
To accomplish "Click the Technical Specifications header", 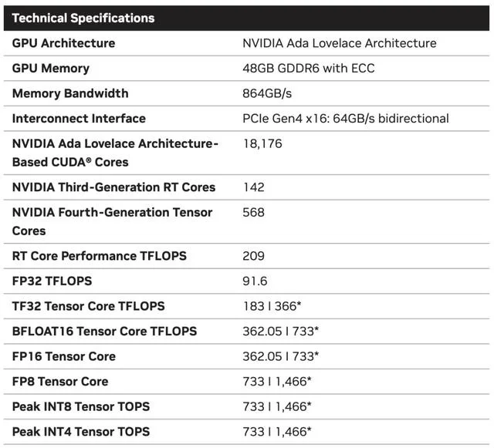I will [x=83, y=18].
